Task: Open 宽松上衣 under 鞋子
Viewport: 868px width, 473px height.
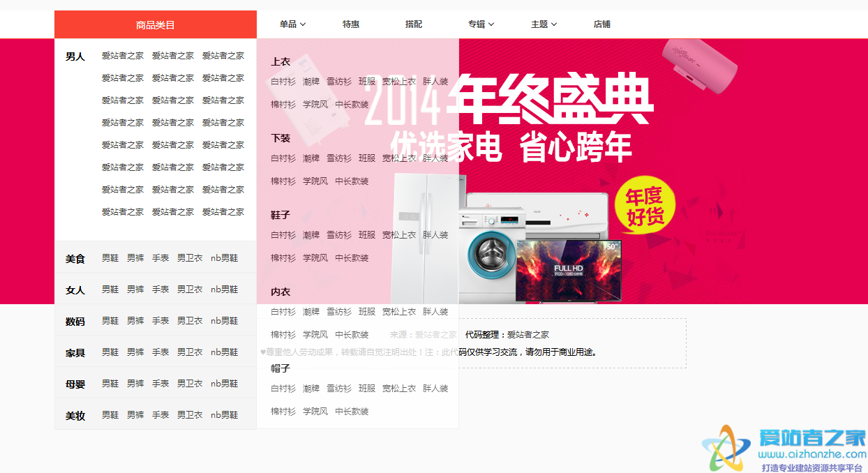Action: coord(399,235)
